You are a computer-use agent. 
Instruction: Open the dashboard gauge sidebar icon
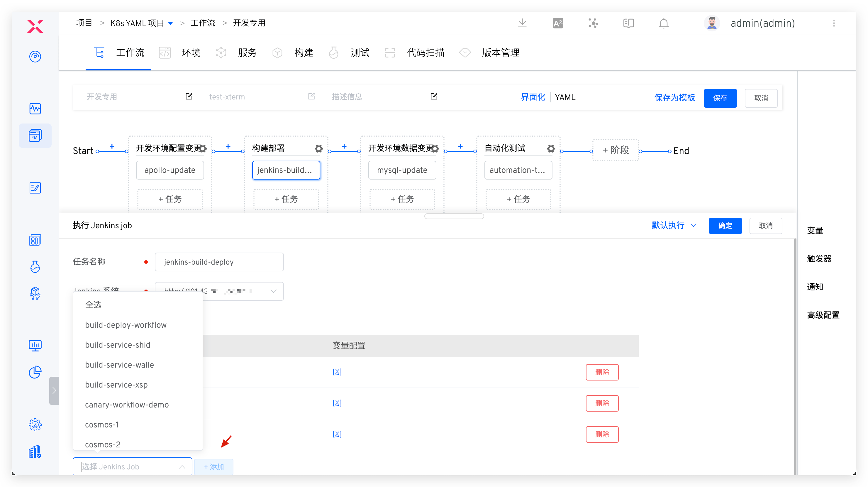(35, 56)
